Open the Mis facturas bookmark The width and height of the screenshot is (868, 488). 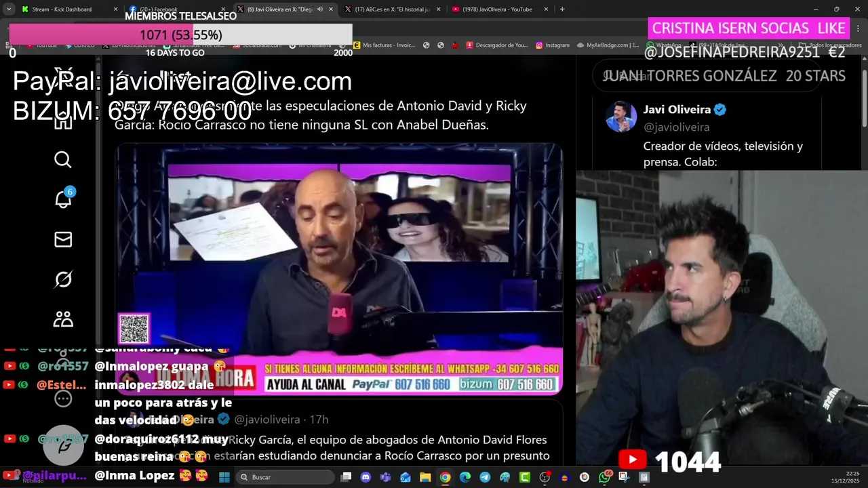tap(384, 45)
